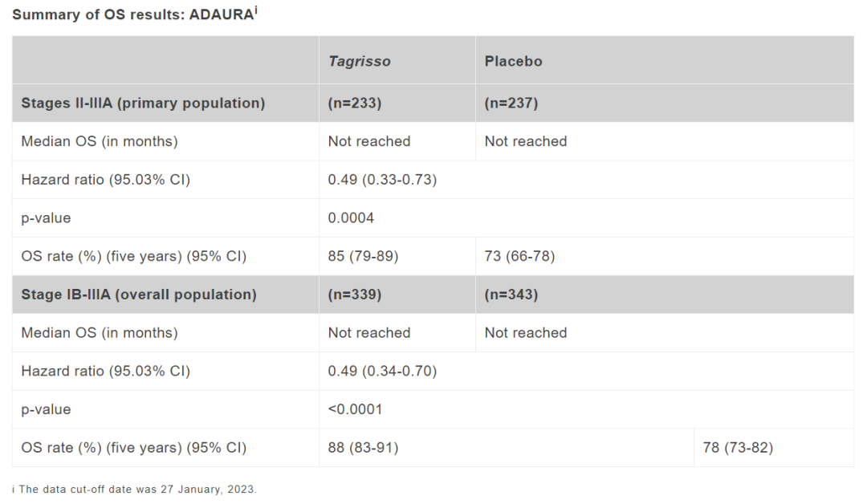Viewport: 867px width, 504px height.
Task: Click the 'Stage IB-IIIA (overall population)' row header
Action: (139, 295)
